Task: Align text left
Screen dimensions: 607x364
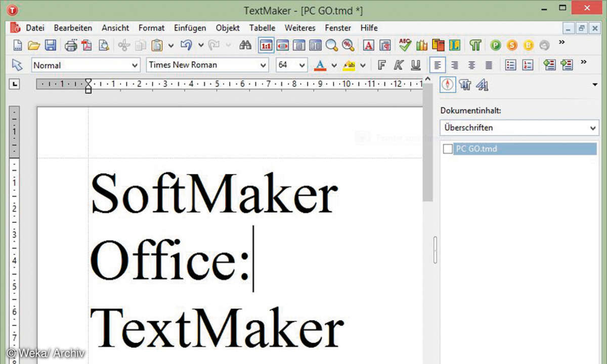Action: tap(438, 65)
